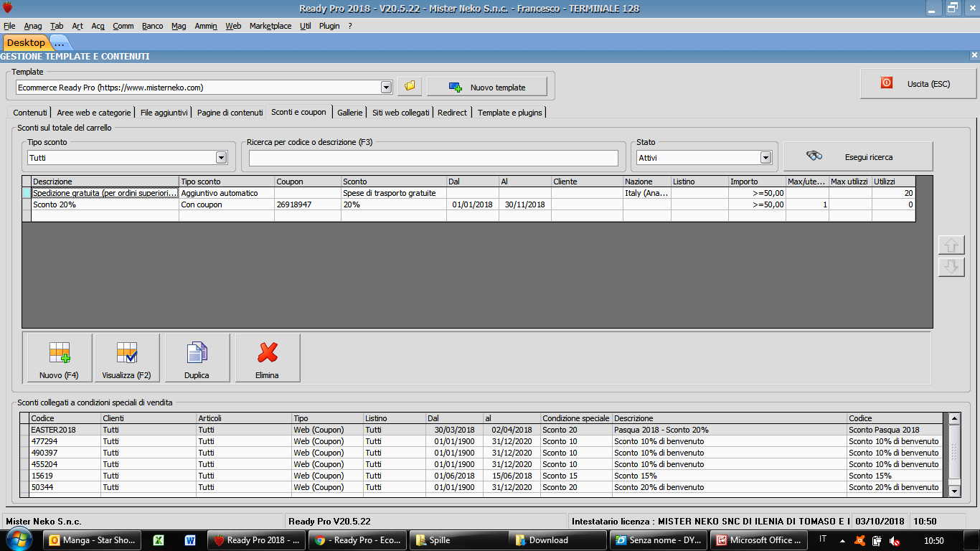Select the File aggiuntivi tab
The width and height of the screenshot is (980, 551).
(x=164, y=113)
